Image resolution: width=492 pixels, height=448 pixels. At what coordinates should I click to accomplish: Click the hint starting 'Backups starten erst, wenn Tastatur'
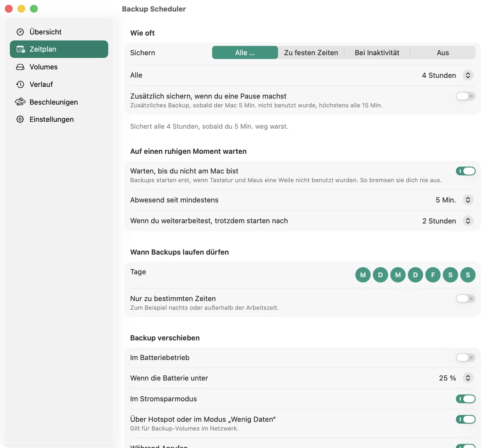[x=286, y=180]
